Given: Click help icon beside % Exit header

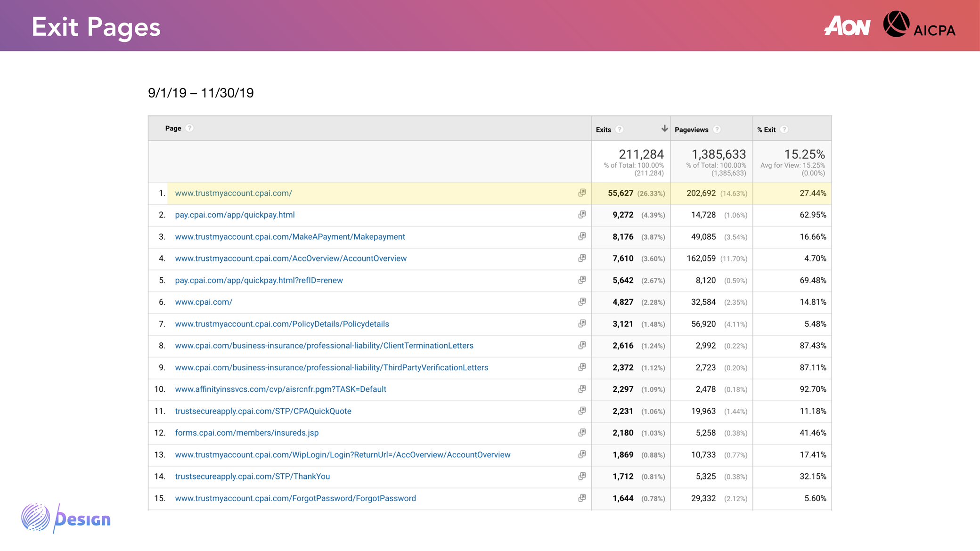Looking at the screenshot, I should tap(784, 130).
